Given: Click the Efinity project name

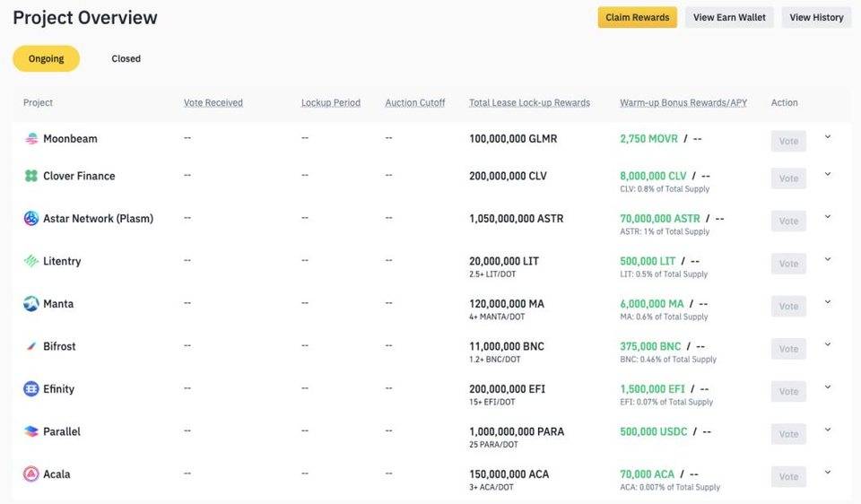Looking at the screenshot, I should (59, 389).
